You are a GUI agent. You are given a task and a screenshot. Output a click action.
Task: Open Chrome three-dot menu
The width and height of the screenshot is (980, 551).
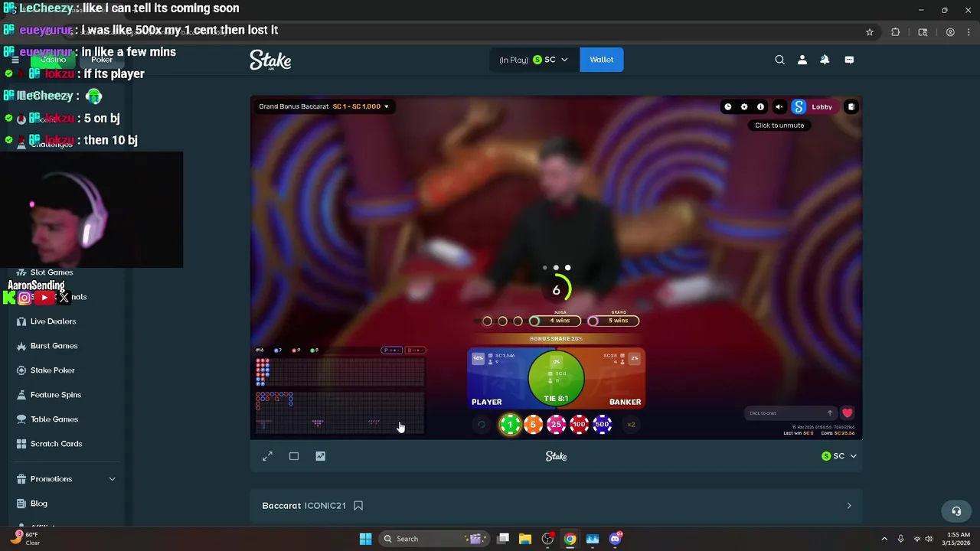tap(967, 32)
